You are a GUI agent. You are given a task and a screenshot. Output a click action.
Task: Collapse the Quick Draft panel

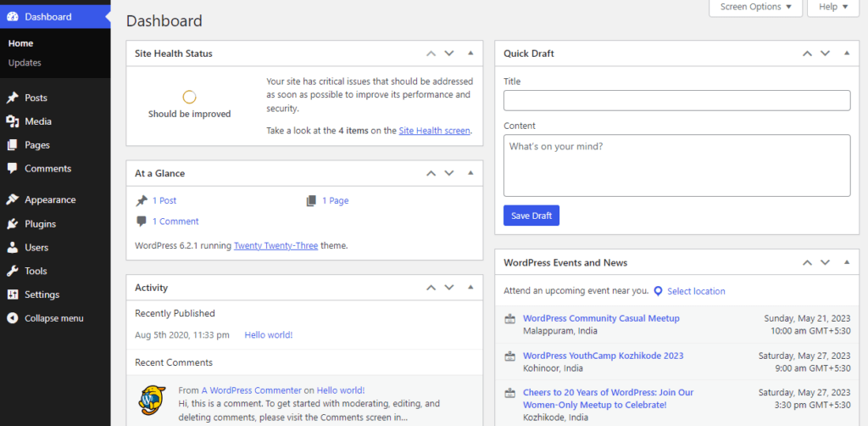(x=847, y=53)
